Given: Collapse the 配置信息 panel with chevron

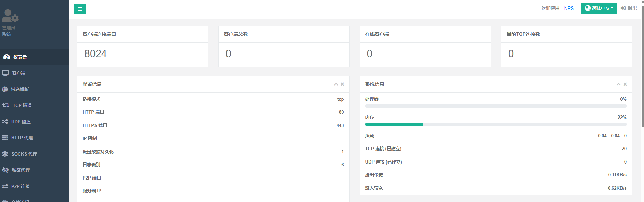Looking at the screenshot, I should click(x=336, y=84).
